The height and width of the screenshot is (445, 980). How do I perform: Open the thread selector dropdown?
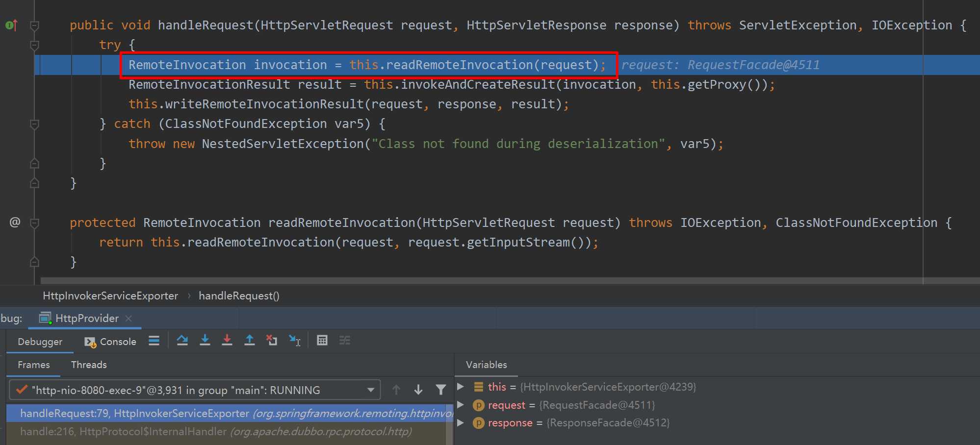(x=195, y=390)
